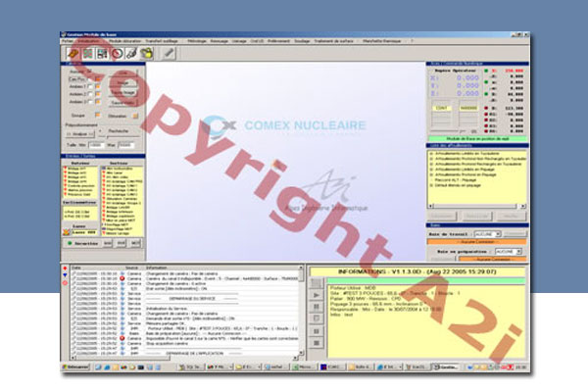Click the Démarrer Start button in taskbar
This screenshot has height=392, width=588.
pyautogui.click(x=76, y=366)
